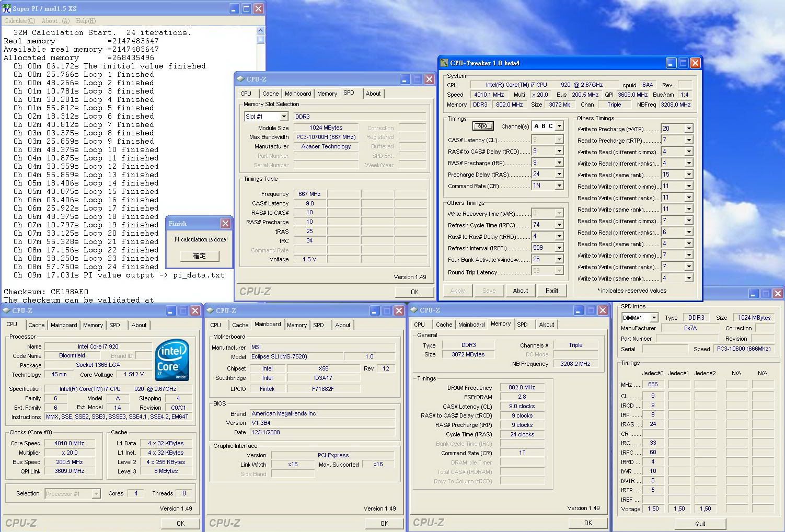
Task: Expand the DIMM#1 dropdown in SPD Infos
Action: (x=654, y=318)
